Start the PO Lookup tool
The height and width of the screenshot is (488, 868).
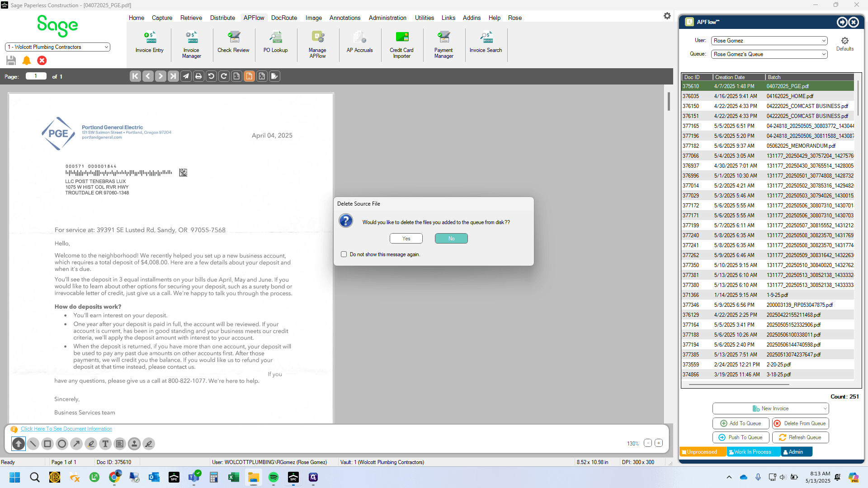point(275,43)
